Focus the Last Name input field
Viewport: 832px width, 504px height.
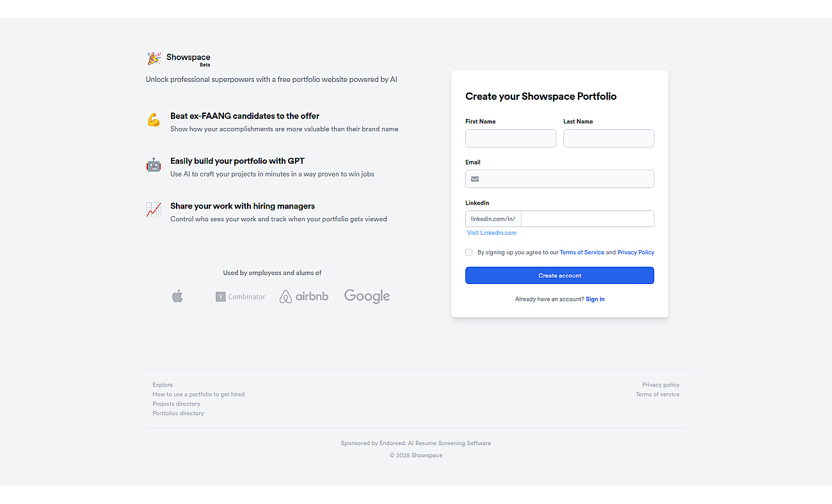[x=609, y=138]
